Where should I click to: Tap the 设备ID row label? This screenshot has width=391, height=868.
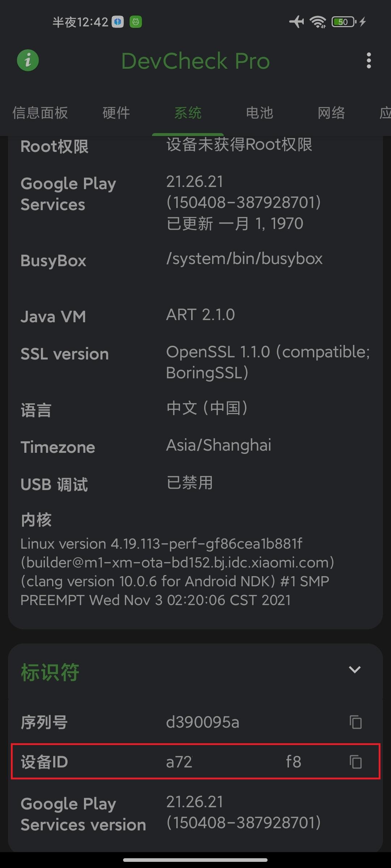(x=44, y=762)
